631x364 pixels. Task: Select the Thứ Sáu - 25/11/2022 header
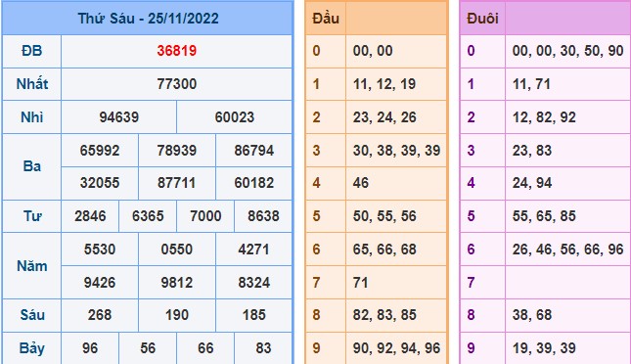[148, 19]
